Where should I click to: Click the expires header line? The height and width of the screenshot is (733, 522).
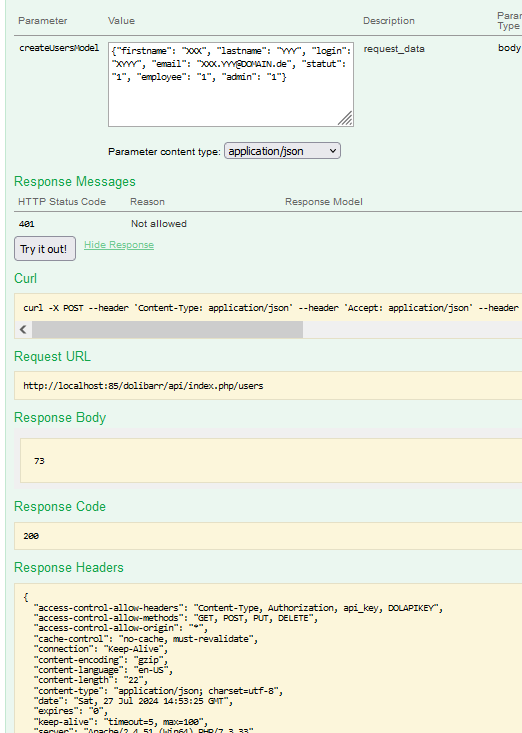71,711
